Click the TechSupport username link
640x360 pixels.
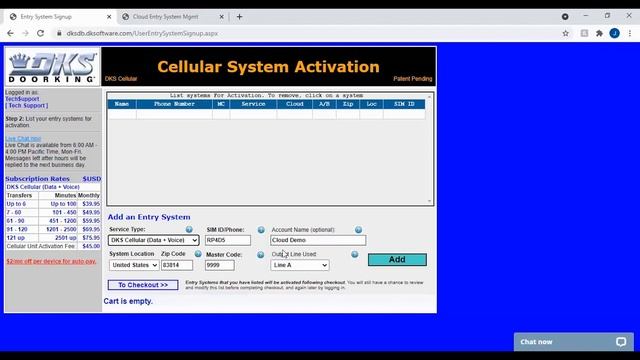[x=22, y=99]
